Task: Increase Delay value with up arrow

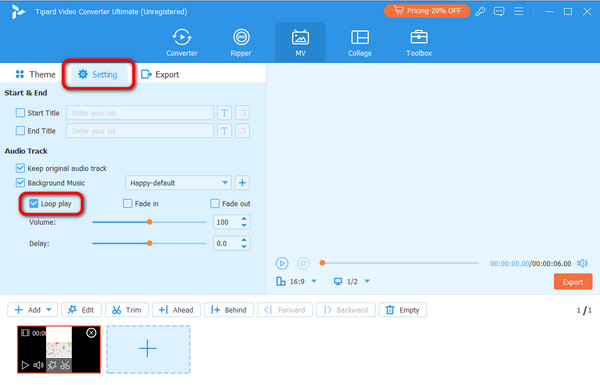Action: (244, 240)
